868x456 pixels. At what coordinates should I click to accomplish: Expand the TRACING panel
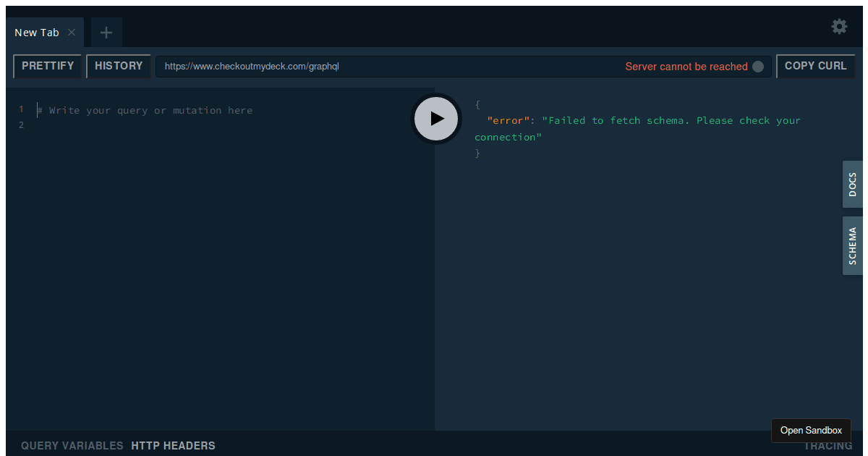pyautogui.click(x=827, y=445)
